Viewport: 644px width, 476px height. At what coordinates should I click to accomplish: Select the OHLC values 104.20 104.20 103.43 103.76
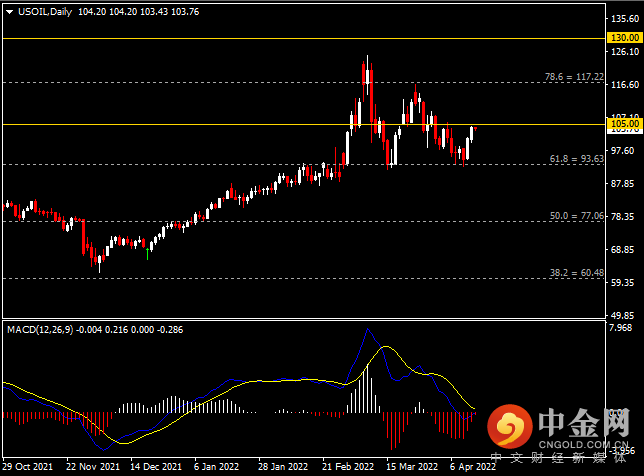138,12
